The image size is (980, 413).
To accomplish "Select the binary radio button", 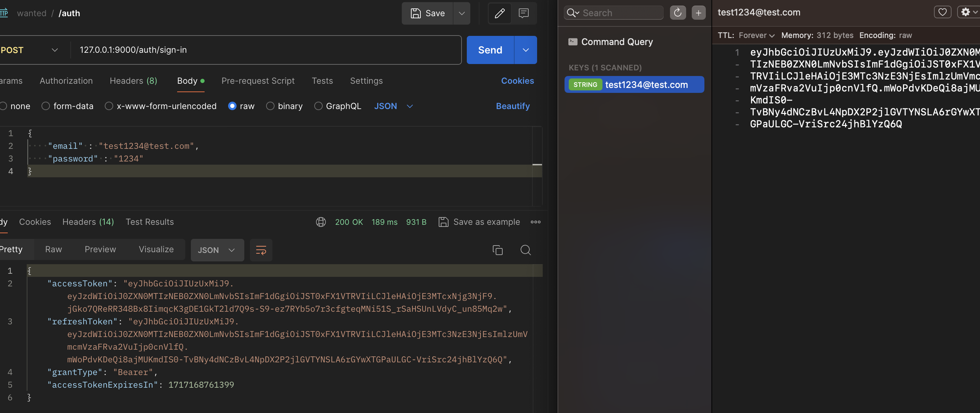I will click(270, 106).
